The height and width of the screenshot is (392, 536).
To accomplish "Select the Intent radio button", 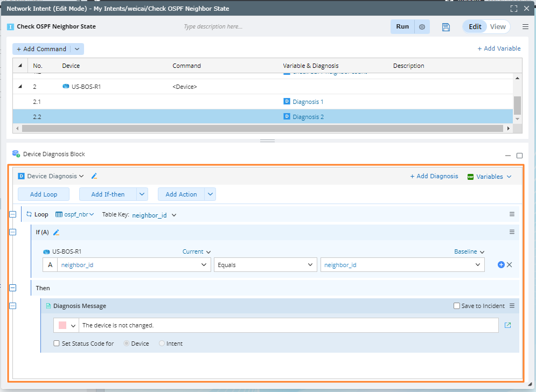I will (162, 344).
